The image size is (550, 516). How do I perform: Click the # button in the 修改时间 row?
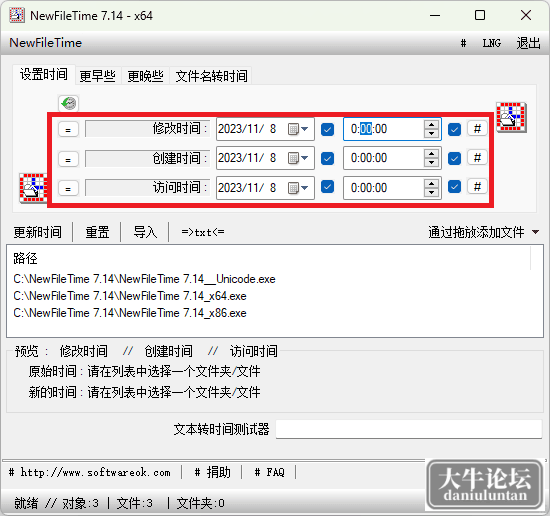[x=477, y=129]
